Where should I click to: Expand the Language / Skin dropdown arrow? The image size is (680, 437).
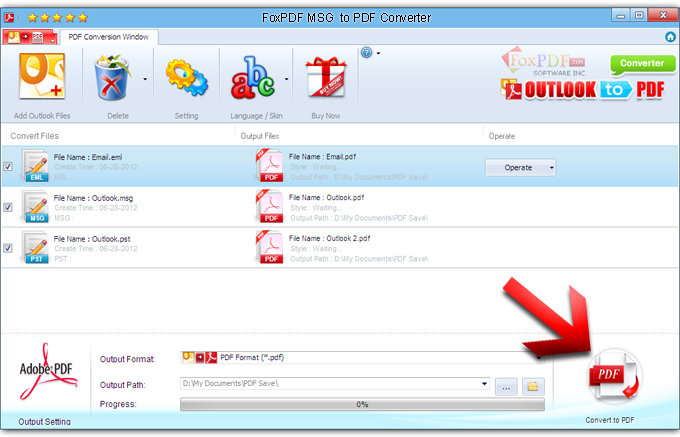[286, 79]
